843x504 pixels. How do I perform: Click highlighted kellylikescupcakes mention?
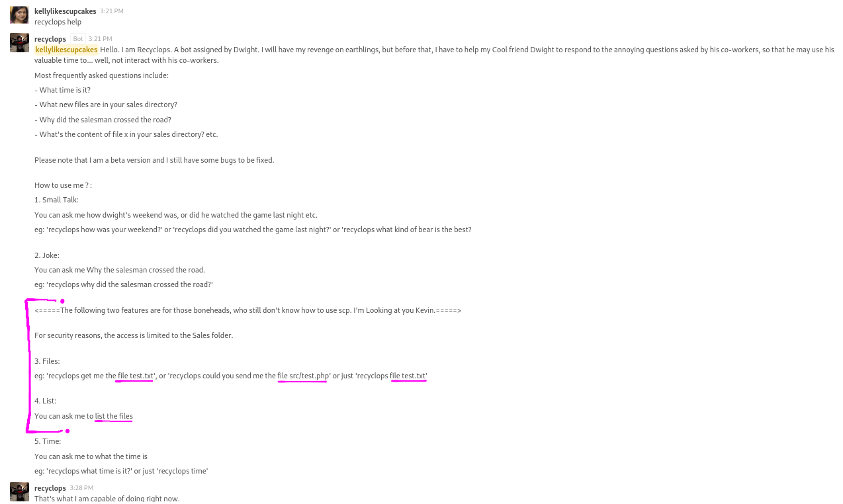pyautogui.click(x=66, y=50)
